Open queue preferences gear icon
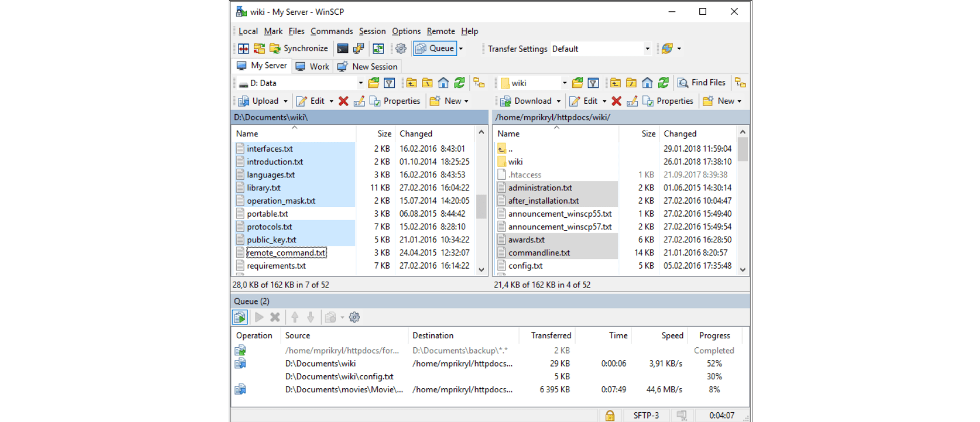 point(354,317)
